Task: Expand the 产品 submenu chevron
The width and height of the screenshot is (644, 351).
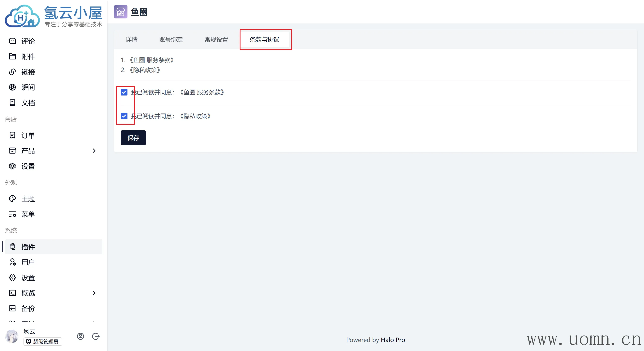Action: click(x=94, y=151)
